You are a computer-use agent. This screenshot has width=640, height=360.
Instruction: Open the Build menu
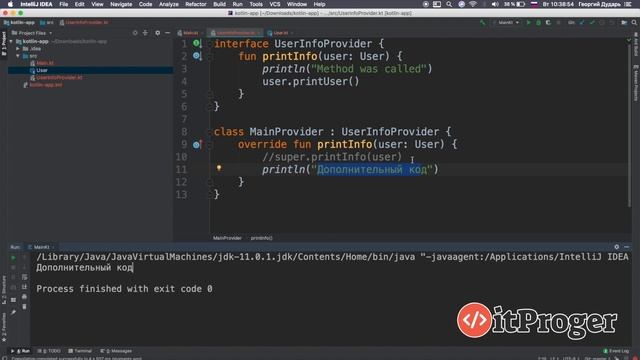pyautogui.click(x=220, y=4)
